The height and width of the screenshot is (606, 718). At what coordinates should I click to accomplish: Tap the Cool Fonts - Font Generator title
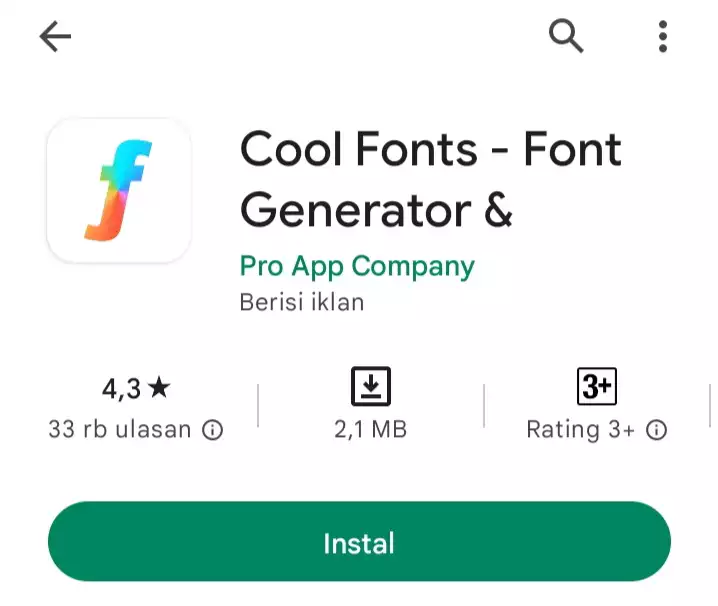click(x=430, y=179)
